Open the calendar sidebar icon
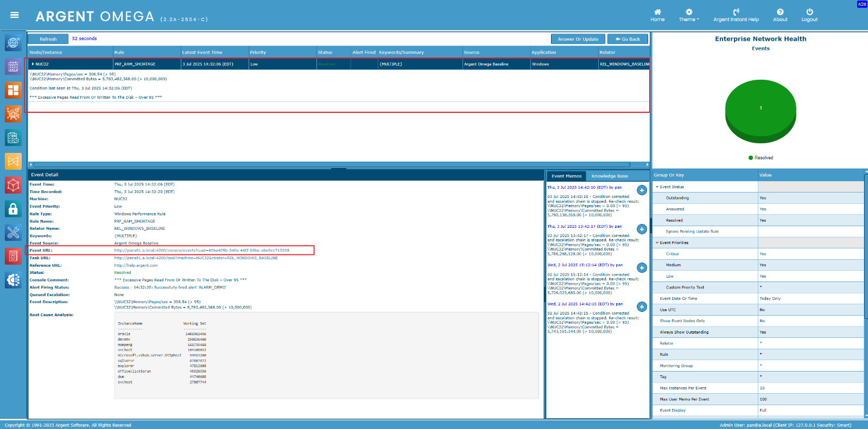 click(x=13, y=66)
